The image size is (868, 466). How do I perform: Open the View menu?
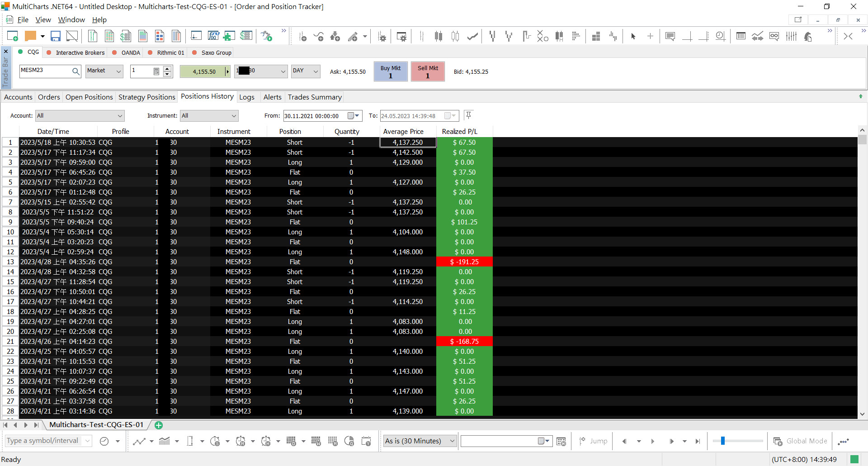[x=43, y=19]
